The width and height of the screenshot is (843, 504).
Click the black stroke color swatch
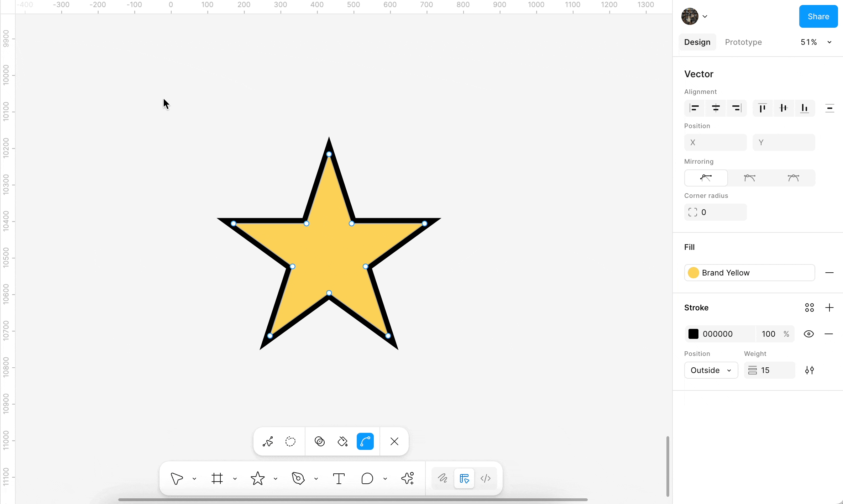[x=693, y=334]
